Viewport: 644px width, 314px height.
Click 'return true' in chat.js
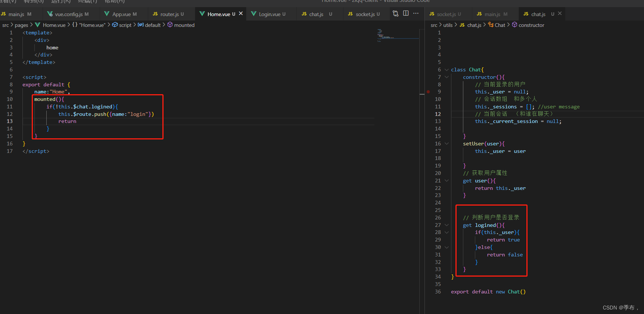tap(503, 240)
